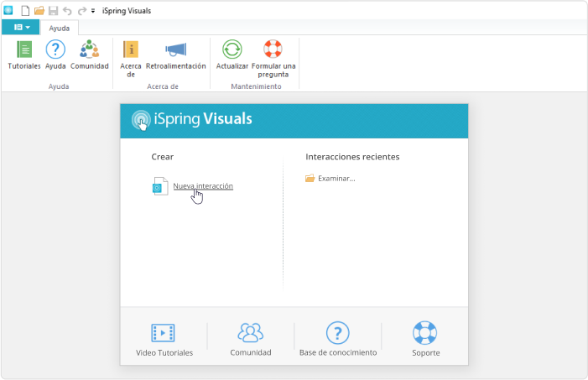Open Video Tutoriales in start panel
This screenshot has height=380, width=588.
pos(164,340)
